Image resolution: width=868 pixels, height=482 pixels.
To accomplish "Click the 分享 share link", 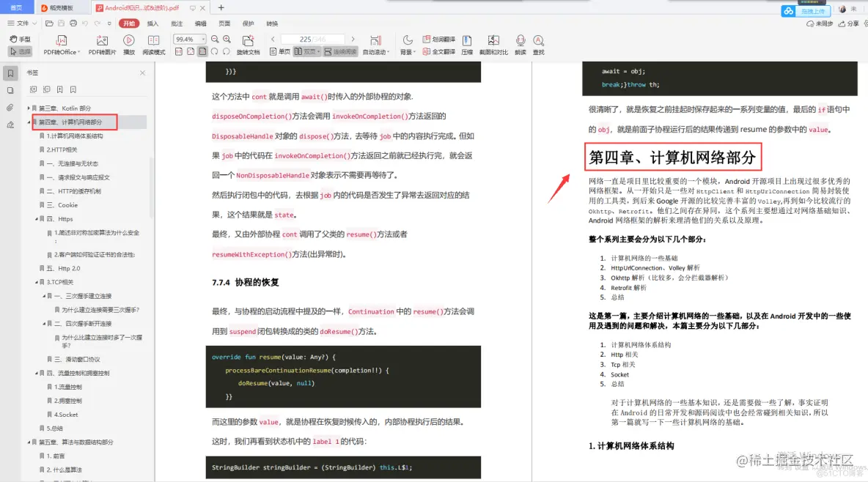I will [850, 23].
